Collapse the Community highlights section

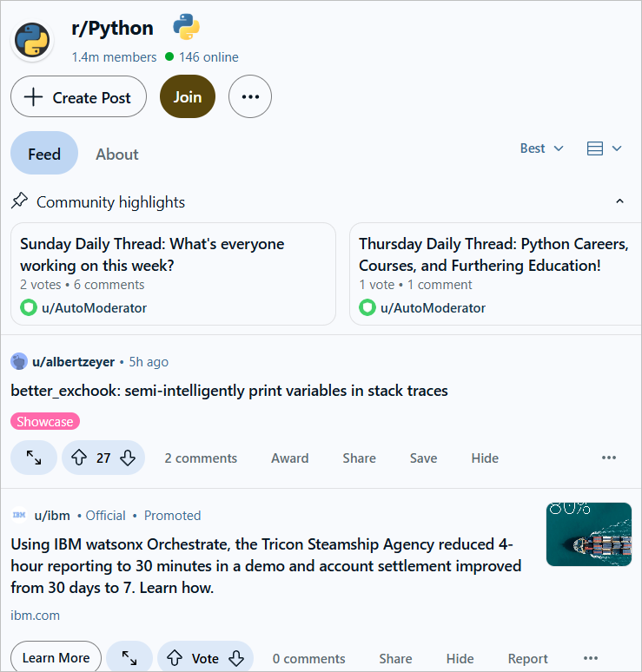click(x=619, y=201)
